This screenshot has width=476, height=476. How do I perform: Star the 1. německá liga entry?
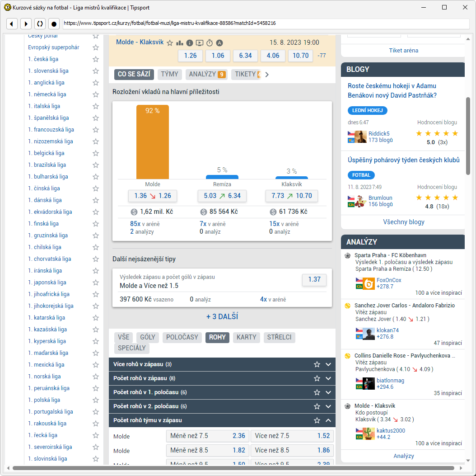[x=96, y=94]
